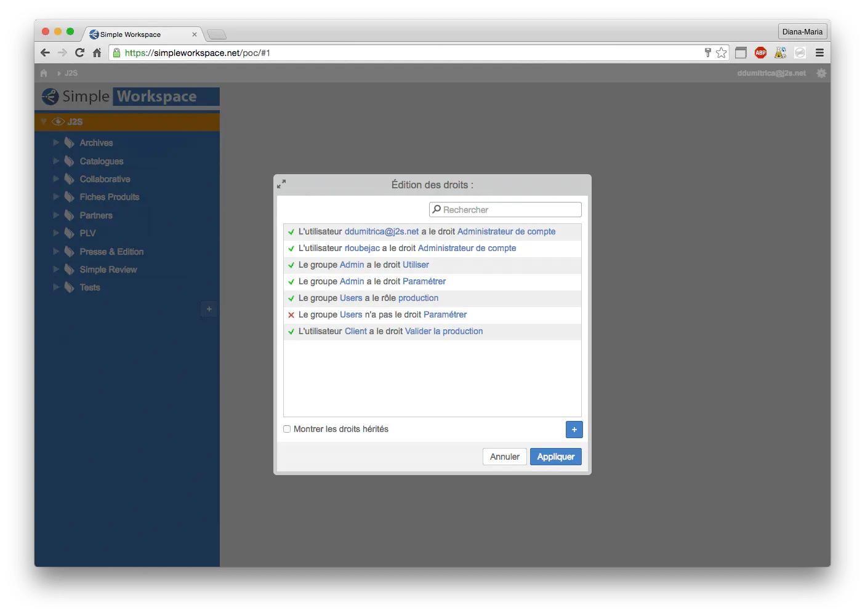Click the Appliquer button
This screenshot has height=616, width=865.
point(555,457)
